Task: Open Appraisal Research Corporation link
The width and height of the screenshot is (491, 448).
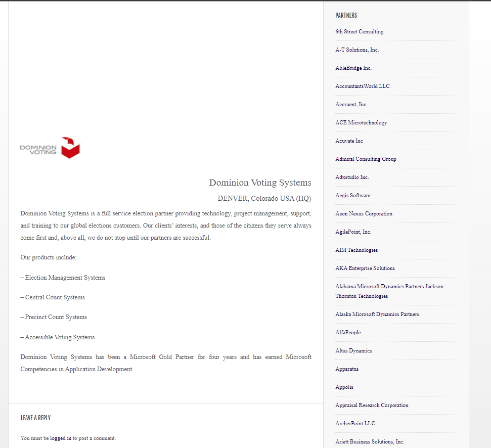Action: (372, 405)
